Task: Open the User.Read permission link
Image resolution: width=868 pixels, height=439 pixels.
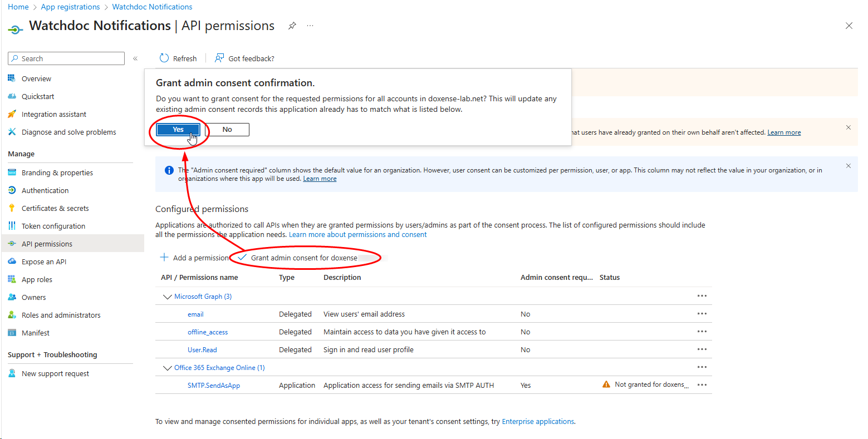Action: tap(202, 350)
